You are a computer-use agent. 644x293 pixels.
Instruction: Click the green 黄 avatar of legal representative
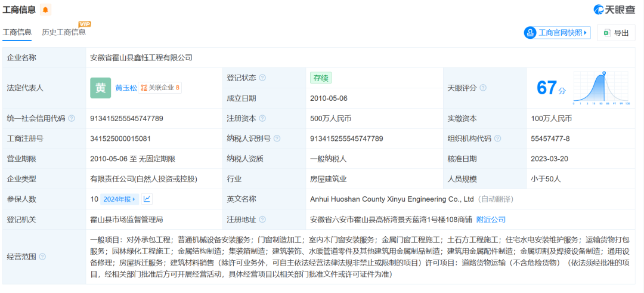coord(100,88)
